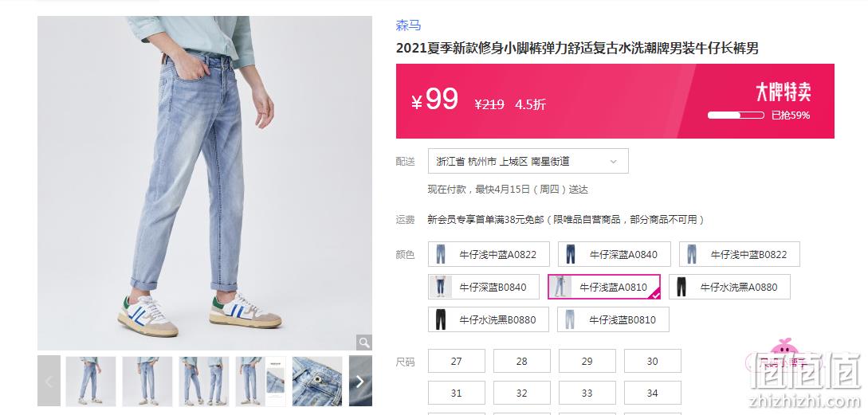Open the dropdown arrow beside 南星街道
The height and width of the screenshot is (415, 868).
tap(613, 162)
